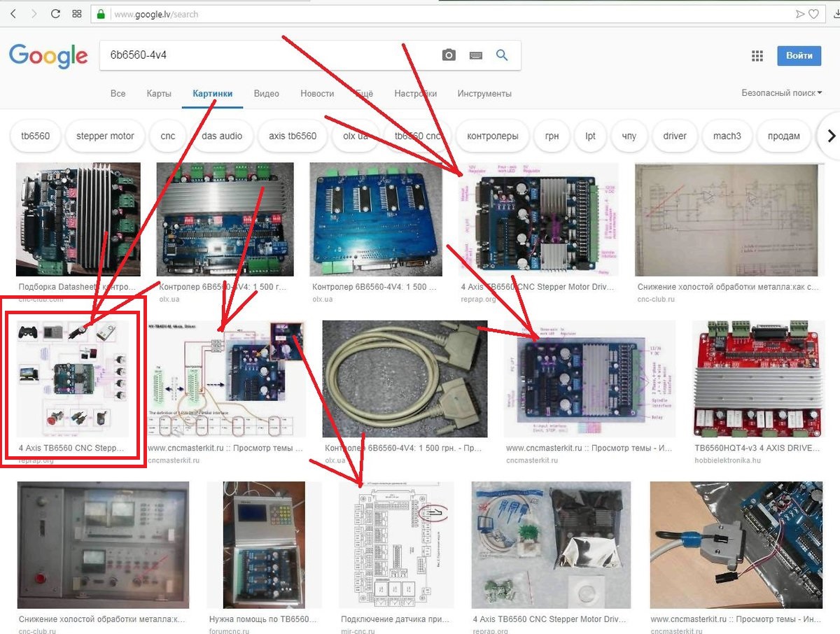This screenshot has height=634, width=840.
Task: Bookmark the page with the heart icon
Action: [x=813, y=13]
